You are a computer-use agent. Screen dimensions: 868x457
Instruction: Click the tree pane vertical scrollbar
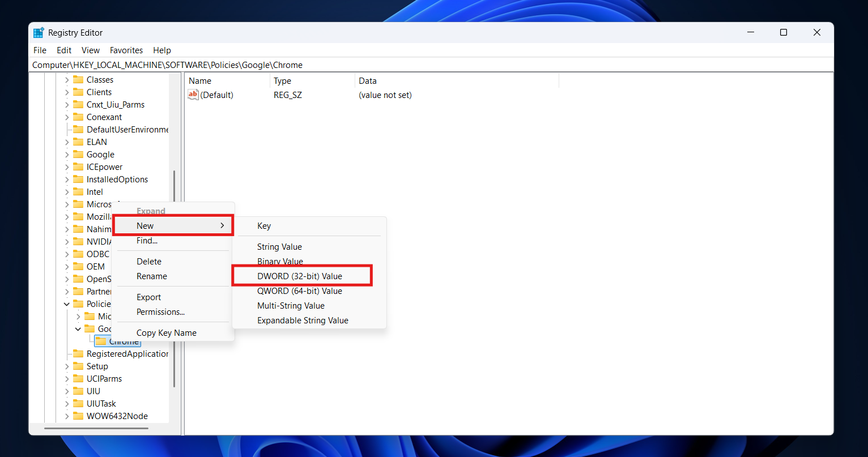click(x=175, y=277)
